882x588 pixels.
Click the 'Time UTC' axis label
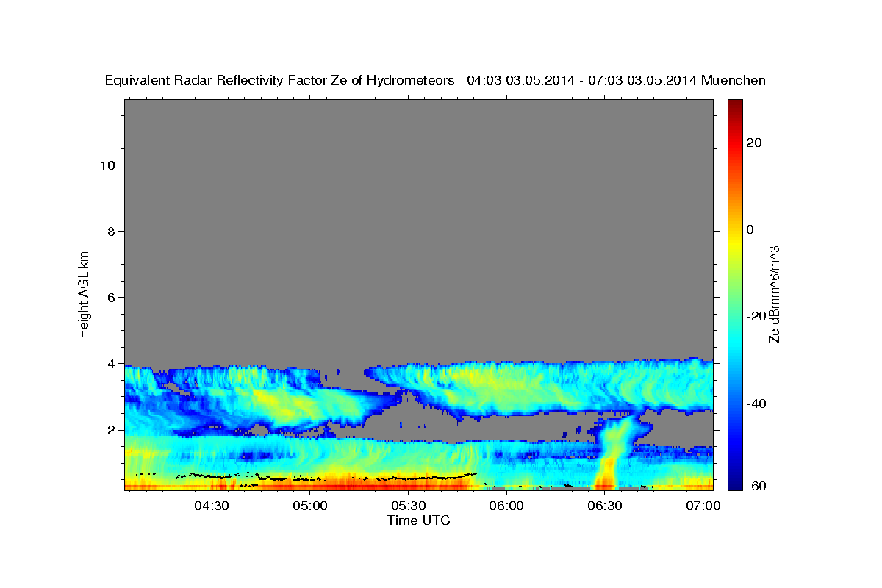coord(418,520)
